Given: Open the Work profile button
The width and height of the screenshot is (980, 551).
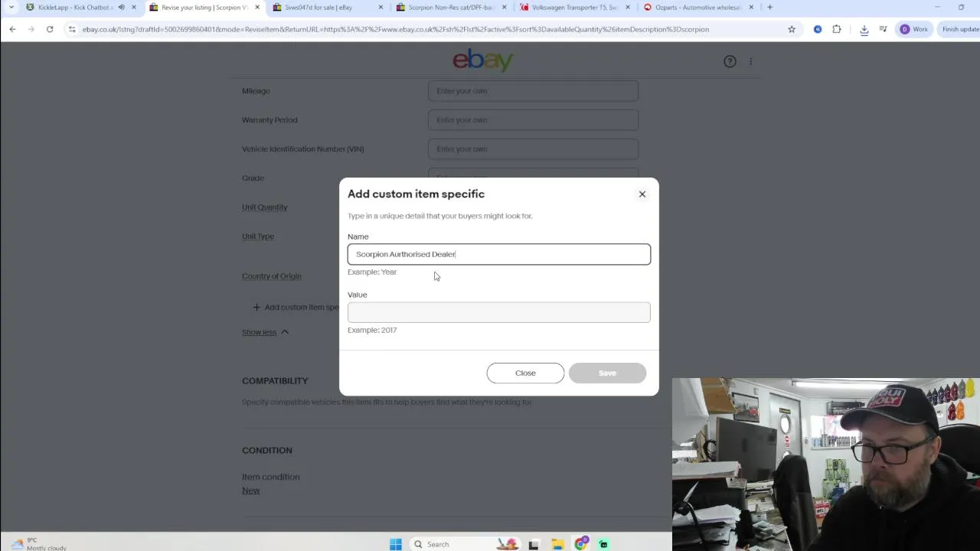Looking at the screenshot, I should (914, 29).
